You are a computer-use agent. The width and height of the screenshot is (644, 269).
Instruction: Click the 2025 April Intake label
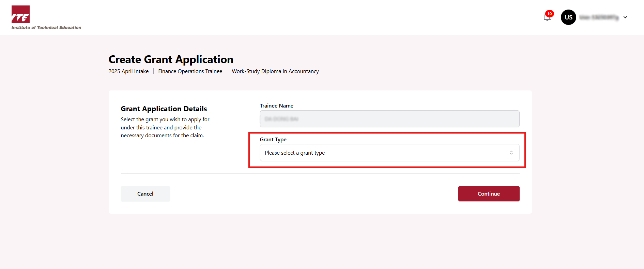pos(128,71)
